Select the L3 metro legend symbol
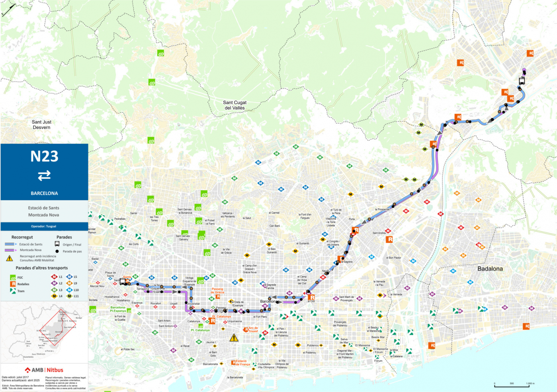557x392 pixels. [x=54, y=290]
